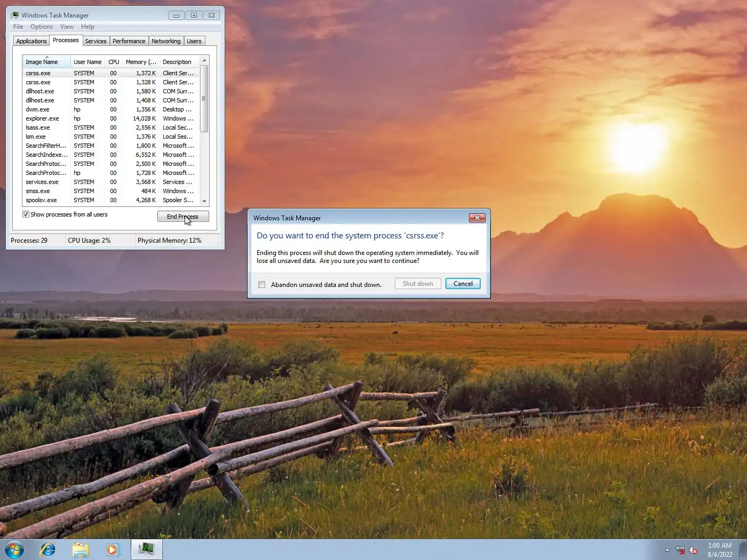Open the Windows Start menu orb
The height and width of the screenshot is (560, 747).
(14, 549)
